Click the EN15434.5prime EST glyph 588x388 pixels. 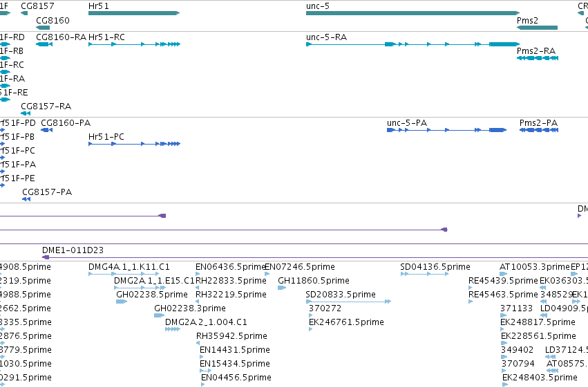pyautogui.click(x=205, y=371)
